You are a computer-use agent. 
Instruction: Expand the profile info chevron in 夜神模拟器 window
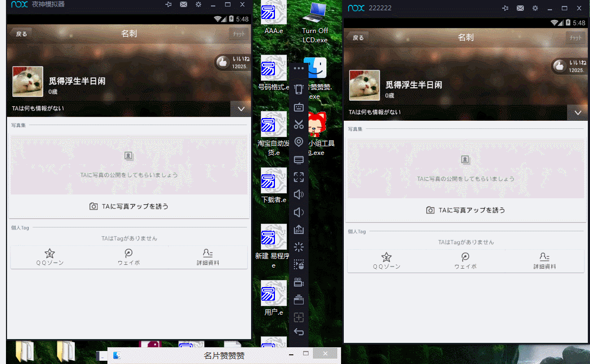click(x=241, y=109)
